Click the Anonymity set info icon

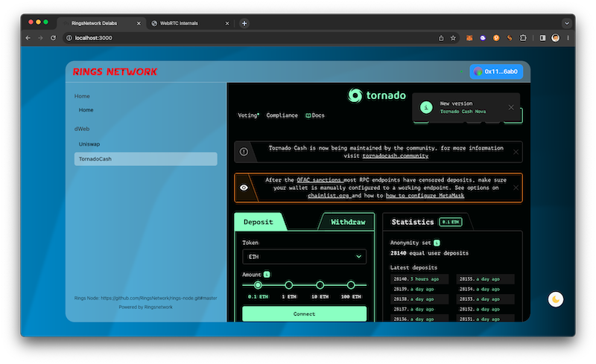(x=437, y=243)
